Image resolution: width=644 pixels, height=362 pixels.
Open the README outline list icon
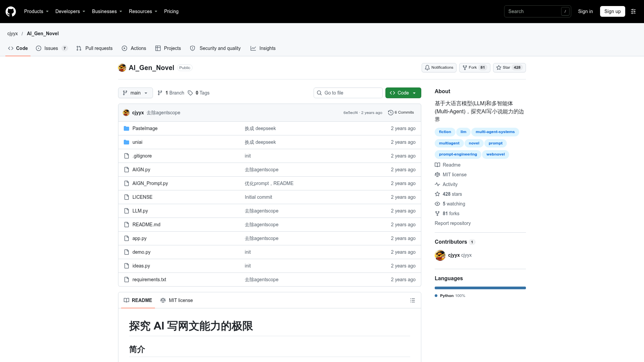coord(413,300)
